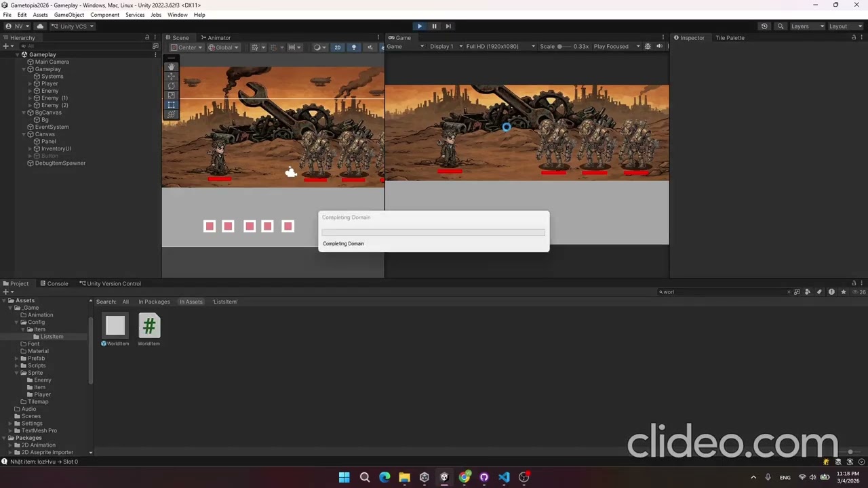Lock the Project panel

[853, 283]
